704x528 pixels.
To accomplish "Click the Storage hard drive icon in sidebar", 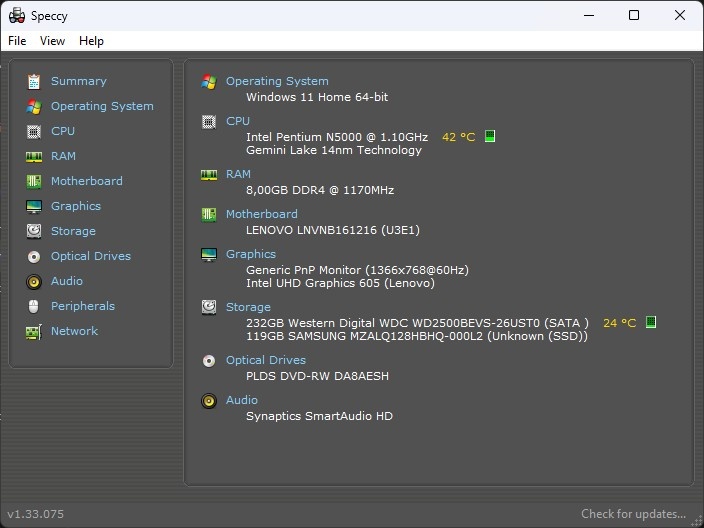I will [34, 231].
